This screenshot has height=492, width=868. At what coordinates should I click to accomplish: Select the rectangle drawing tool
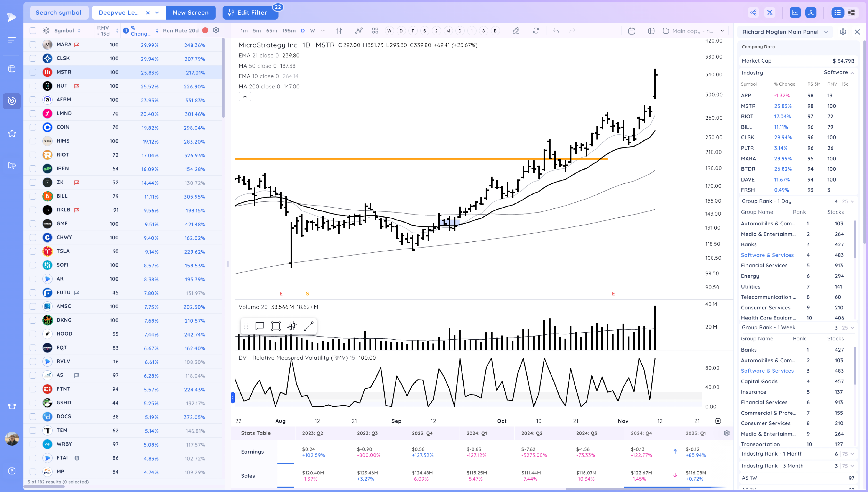[x=276, y=326]
